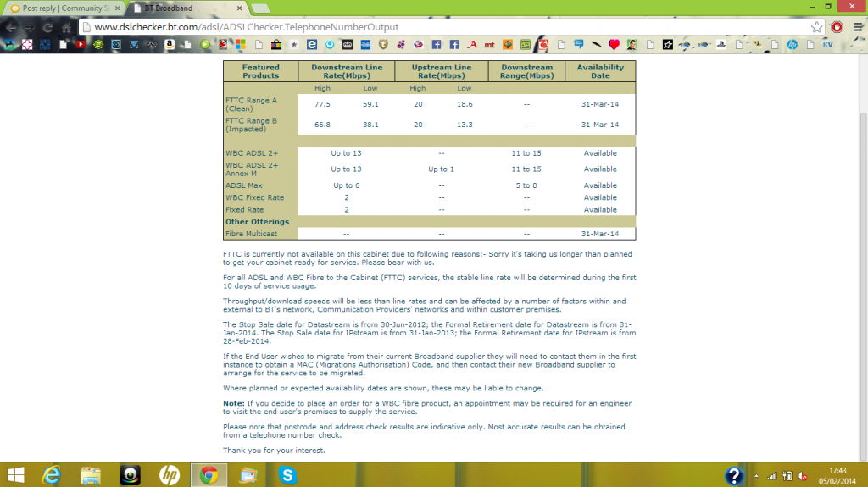
Task: Click the 'Up to 6' ADSL Max rate
Action: pos(347,185)
